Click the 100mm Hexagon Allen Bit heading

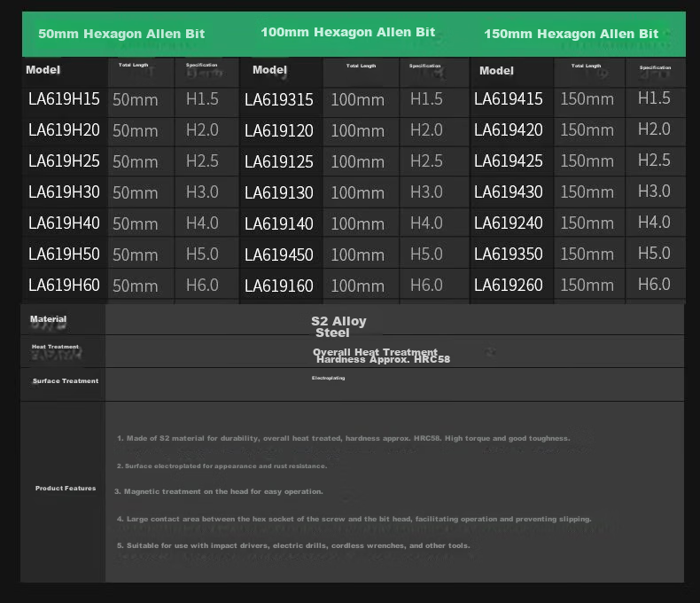347,32
